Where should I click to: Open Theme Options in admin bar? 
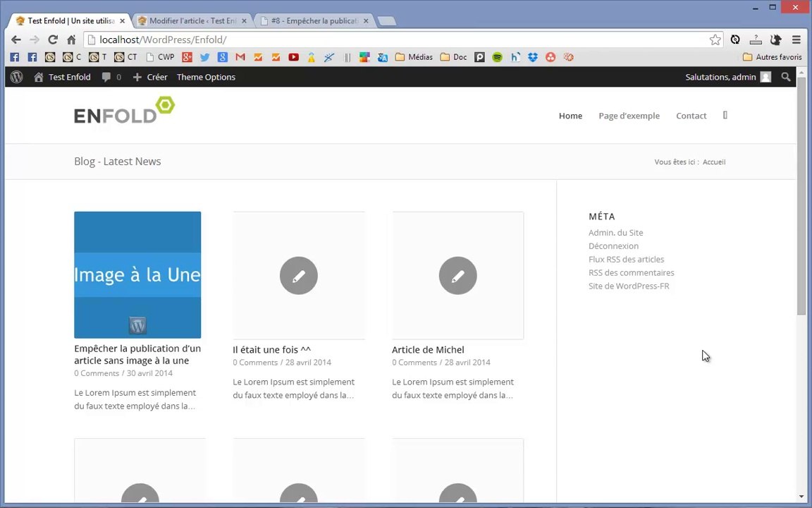206,77
